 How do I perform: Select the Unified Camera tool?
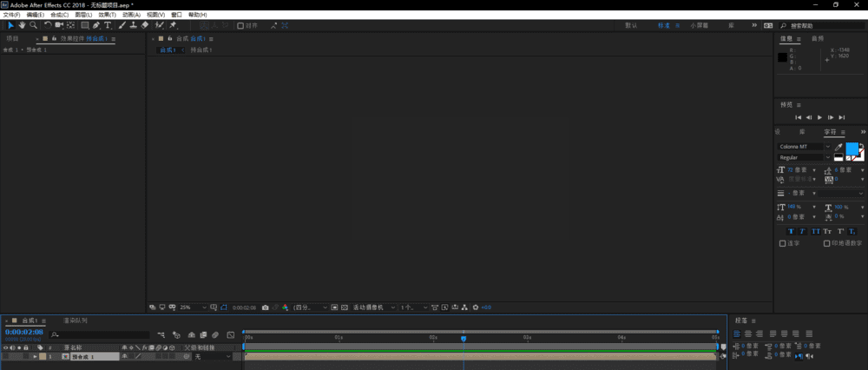click(59, 25)
